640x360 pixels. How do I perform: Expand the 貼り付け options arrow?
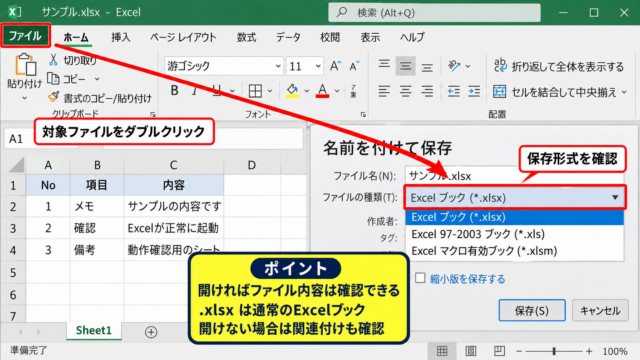(x=24, y=98)
